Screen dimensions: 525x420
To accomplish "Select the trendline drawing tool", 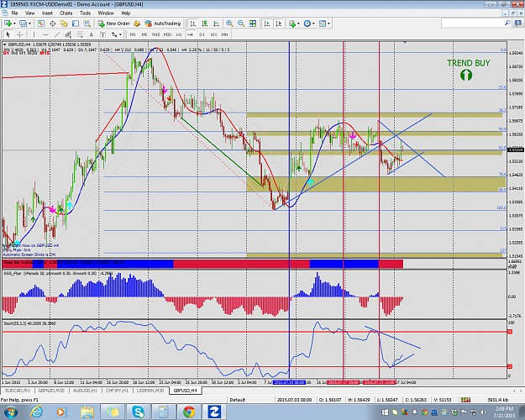I will (x=57, y=34).
